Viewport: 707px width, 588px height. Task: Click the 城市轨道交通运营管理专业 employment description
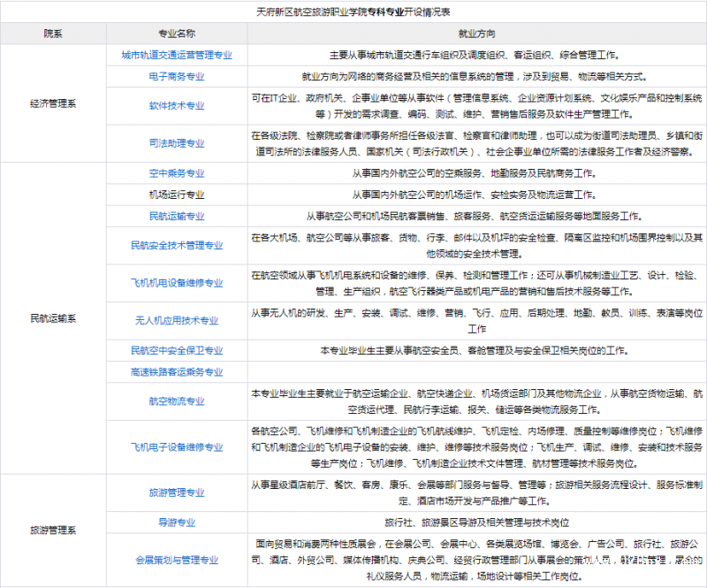(476, 55)
